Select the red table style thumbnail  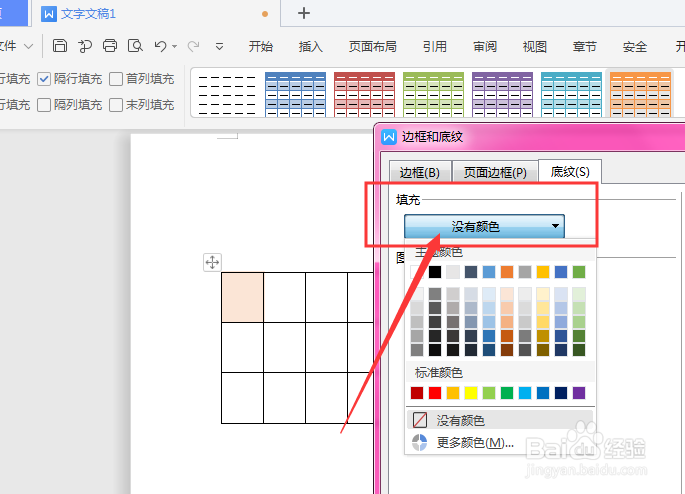tap(365, 94)
